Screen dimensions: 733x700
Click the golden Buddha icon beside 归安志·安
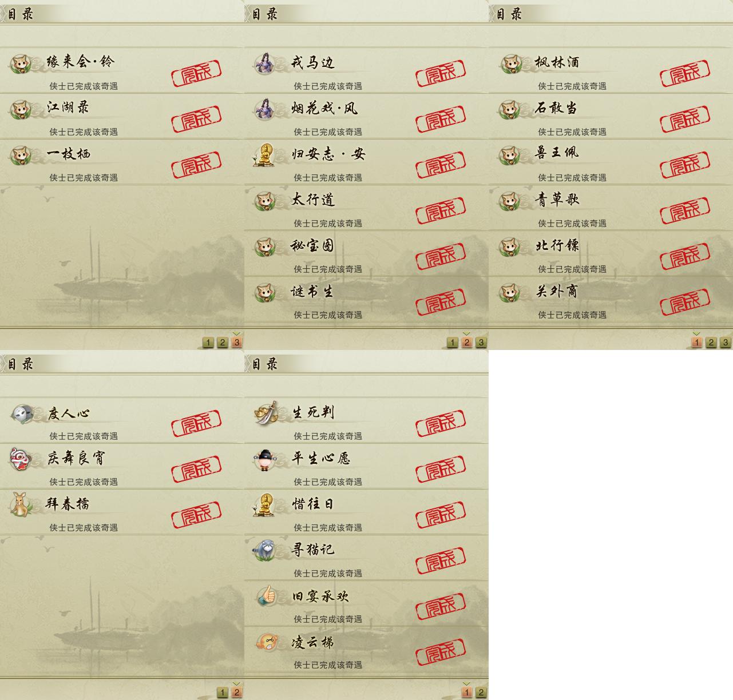tap(264, 154)
